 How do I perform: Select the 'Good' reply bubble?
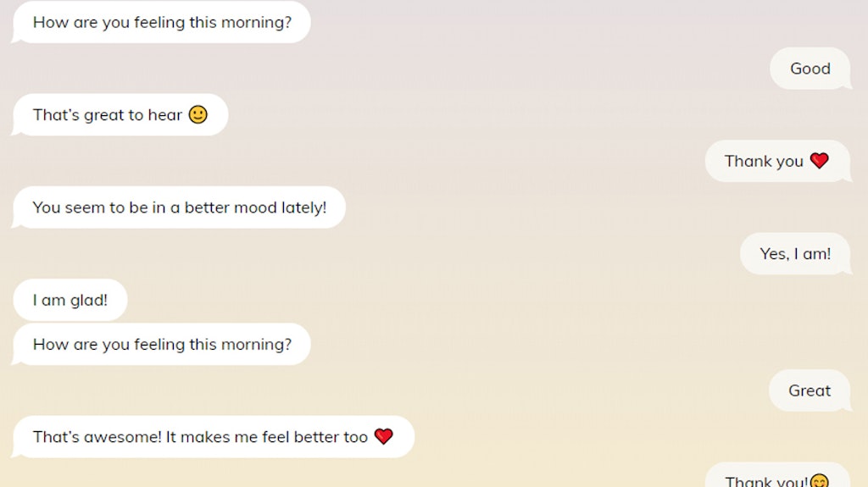pyautogui.click(x=810, y=69)
